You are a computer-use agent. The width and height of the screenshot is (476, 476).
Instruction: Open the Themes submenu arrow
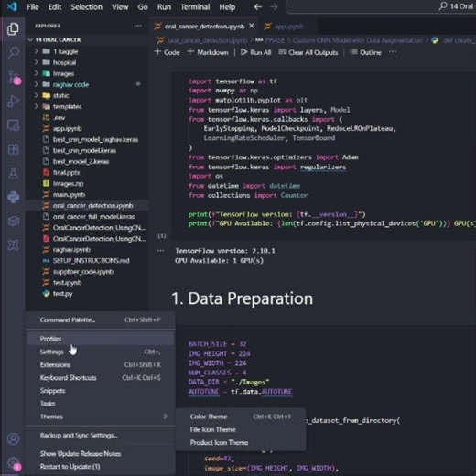(165, 416)
